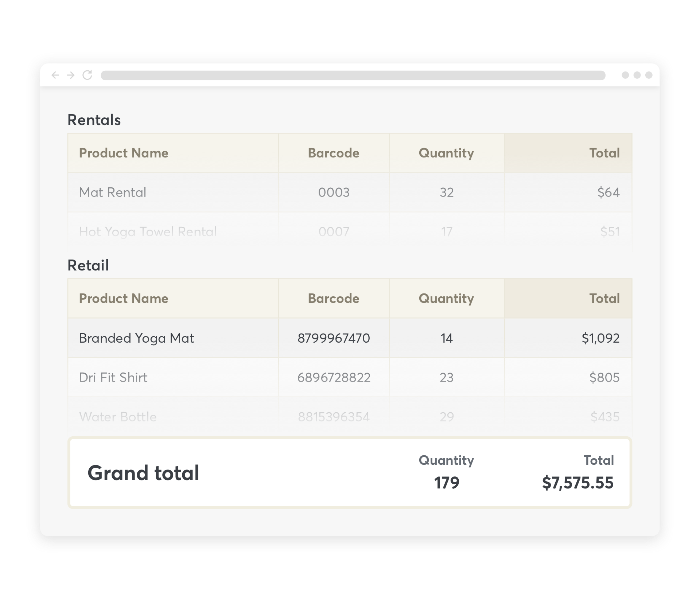Viewport: 700px width, 600px height.
Task: Click the Branded Yoga Mat $1,092 total
Action: (x=600, y=338)
